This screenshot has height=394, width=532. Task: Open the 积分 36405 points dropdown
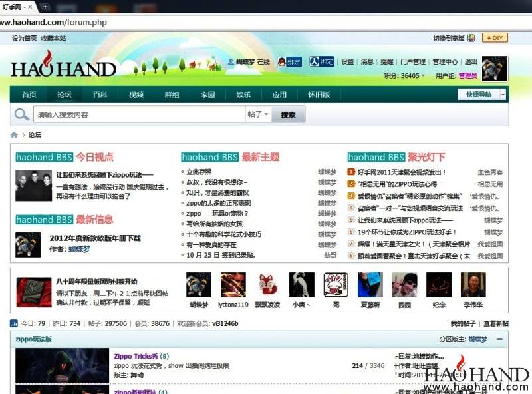pos(404,75)
